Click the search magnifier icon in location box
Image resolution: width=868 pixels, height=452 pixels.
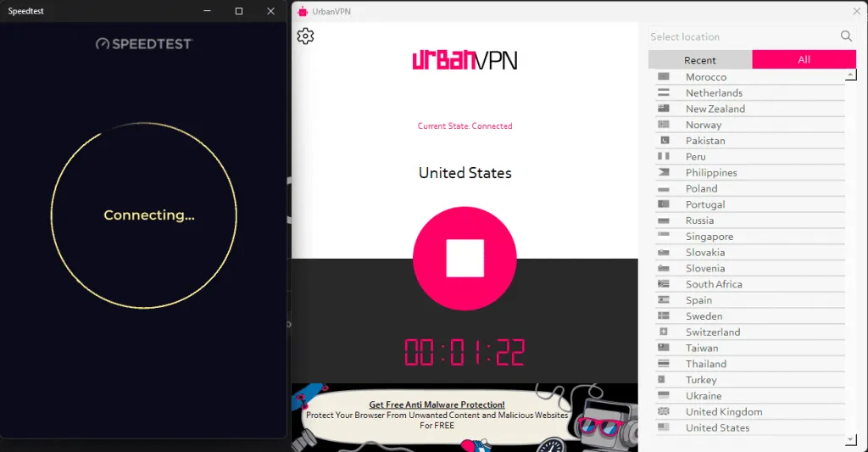tap(846, 36)
